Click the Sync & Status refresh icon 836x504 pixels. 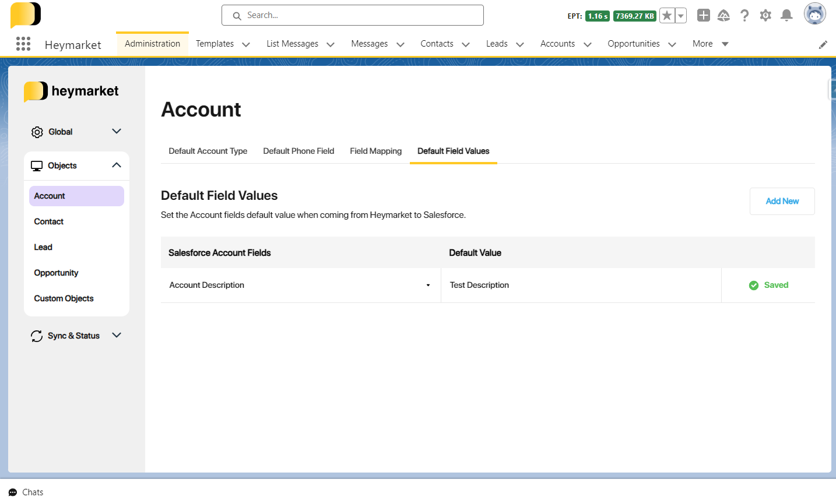[x=37, y=336]
